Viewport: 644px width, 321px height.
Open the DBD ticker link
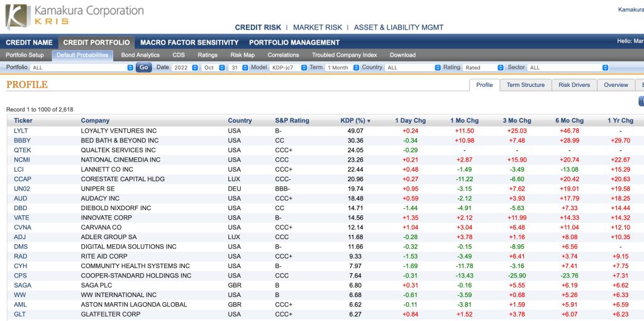21,208
